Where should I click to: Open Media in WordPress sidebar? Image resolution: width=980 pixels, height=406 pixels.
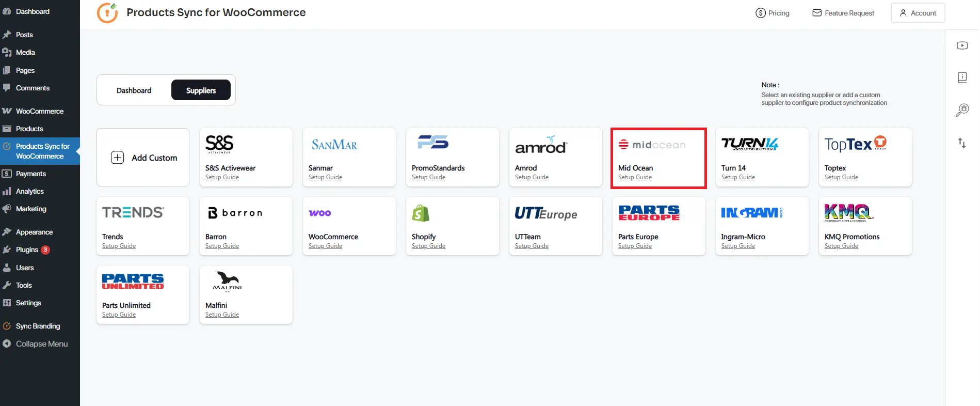pos(40,52)
